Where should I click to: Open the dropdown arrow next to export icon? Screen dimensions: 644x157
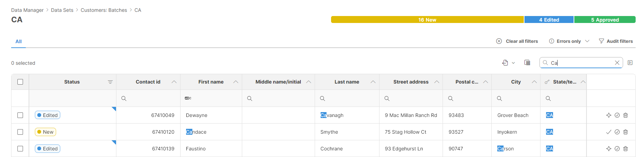pos(513,63)
